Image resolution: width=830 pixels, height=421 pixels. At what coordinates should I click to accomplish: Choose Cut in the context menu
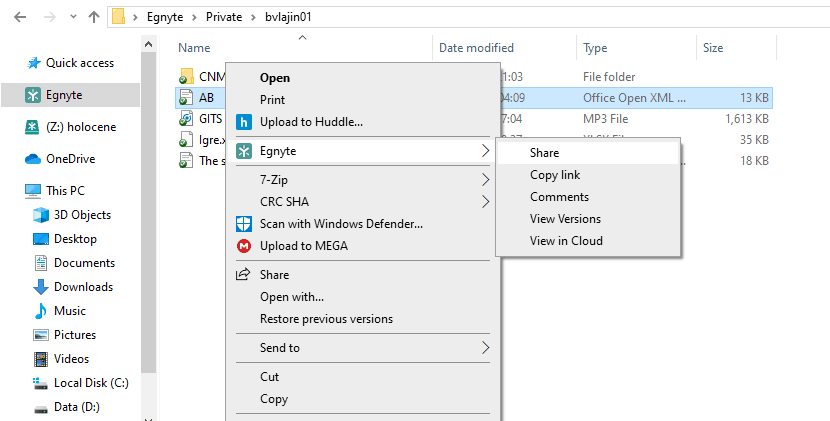(269, 377)
